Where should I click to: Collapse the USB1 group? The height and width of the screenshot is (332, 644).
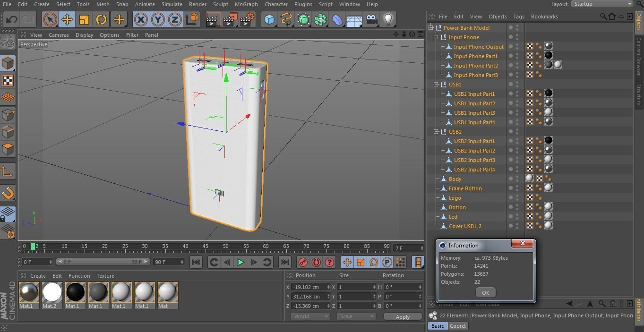[436, 85]
